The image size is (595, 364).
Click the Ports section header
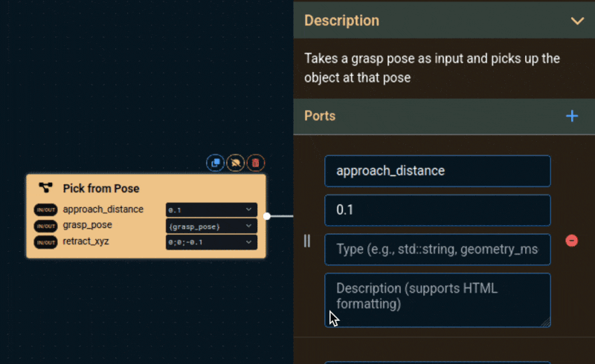444,116
